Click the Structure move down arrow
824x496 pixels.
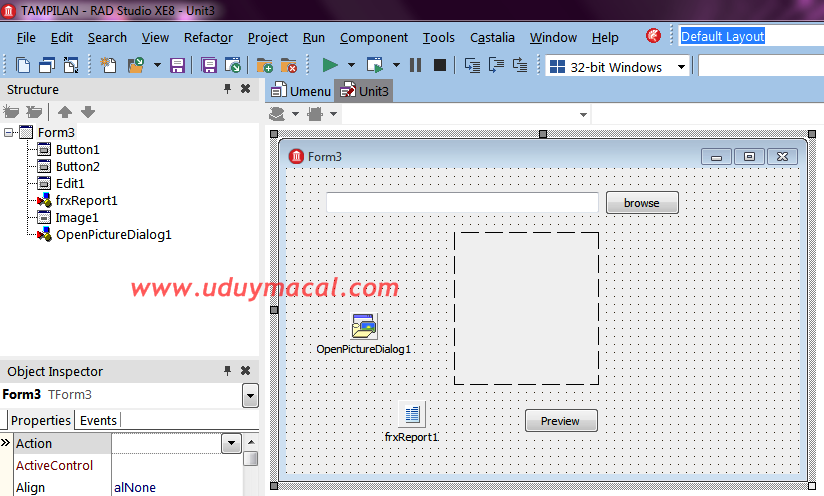pyautogui.click(x=88, y=111)
